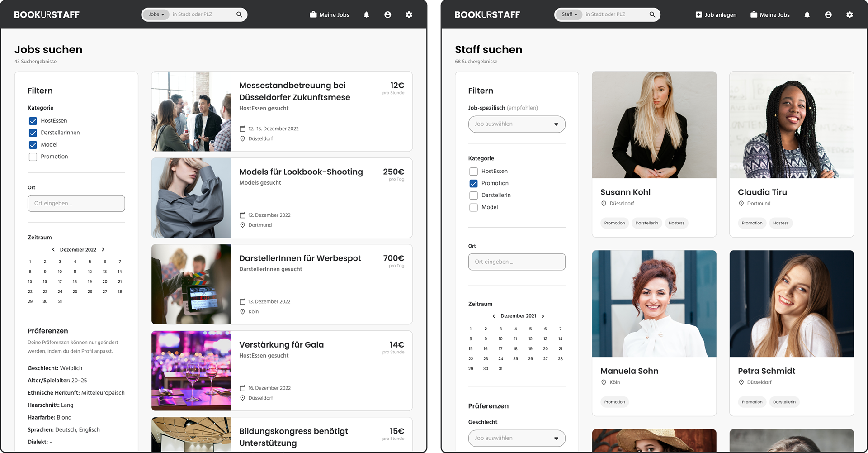Image resolution: width=868 pixels, height=453 pixels.
Task: Open profile icon in Jobs window
Action: pos(388,15)
